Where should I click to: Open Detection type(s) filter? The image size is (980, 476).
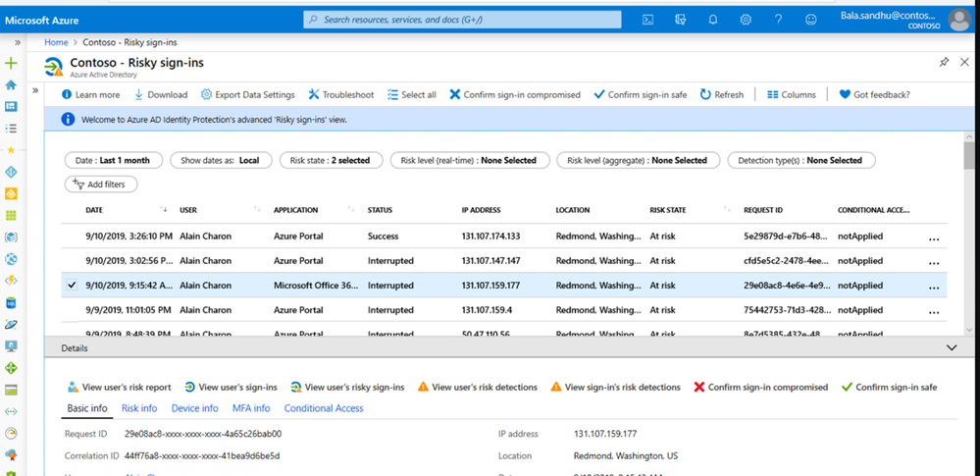pos(801,160)
